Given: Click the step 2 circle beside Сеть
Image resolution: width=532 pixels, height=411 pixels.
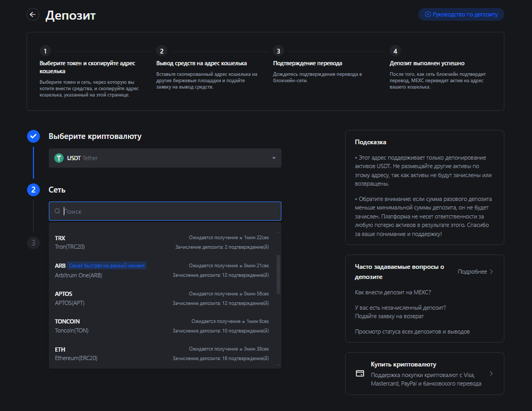Looking at the screenshot, I should [x=33, y=189].
